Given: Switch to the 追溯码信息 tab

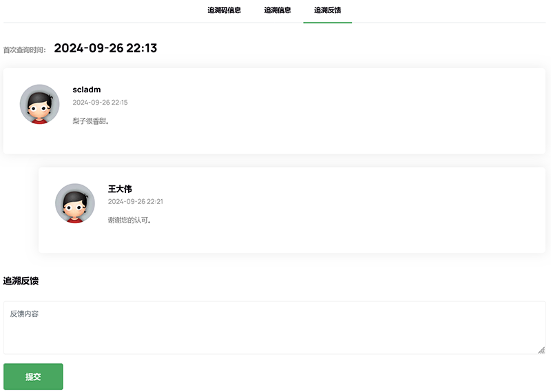Looking at the screenshot, I should coord(224,10).
